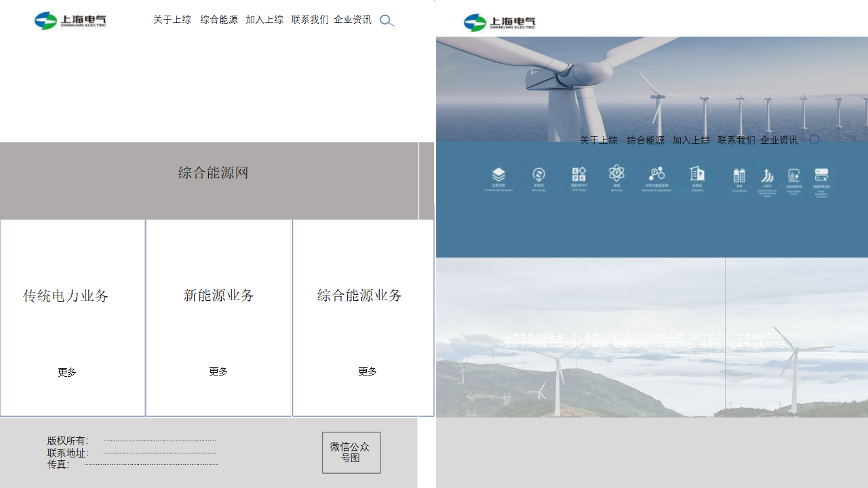Open 联系我们 in the left wireframe menu
The height and width of the screenshot is (488, 868).
pyautogui.click(x=310, y=20)
